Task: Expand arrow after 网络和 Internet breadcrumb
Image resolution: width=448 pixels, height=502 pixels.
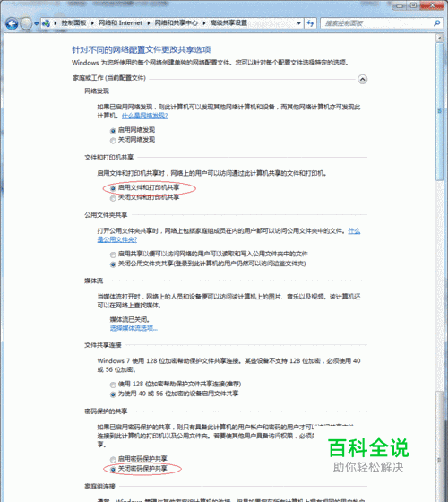Action: coord(149,23)
